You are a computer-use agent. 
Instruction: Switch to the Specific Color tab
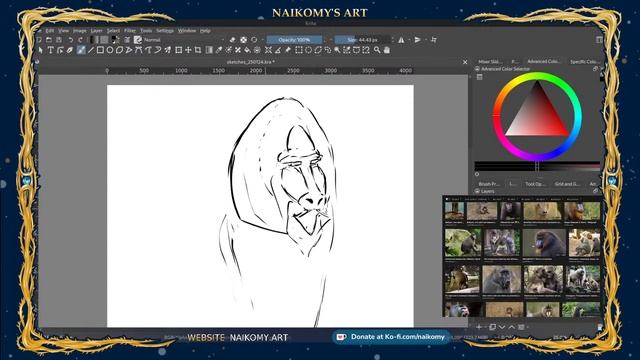click(584, 62)
